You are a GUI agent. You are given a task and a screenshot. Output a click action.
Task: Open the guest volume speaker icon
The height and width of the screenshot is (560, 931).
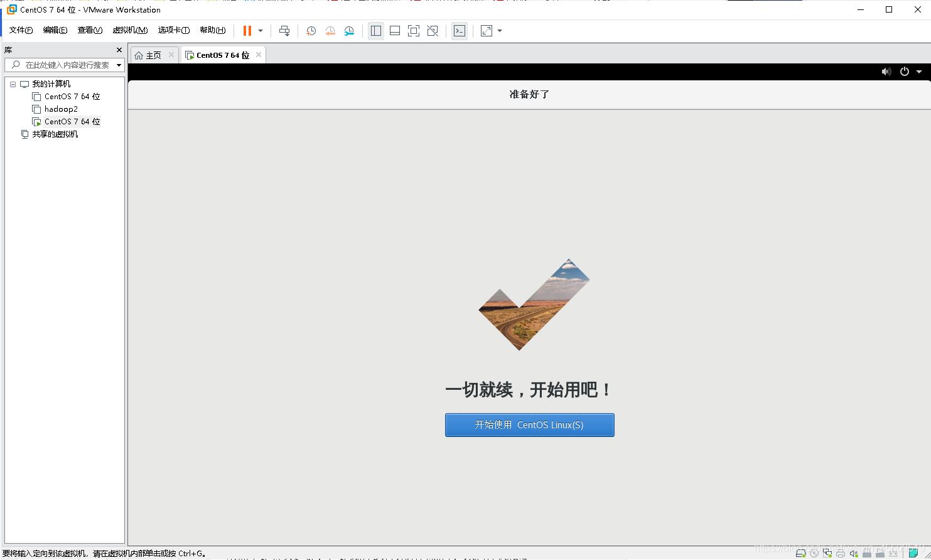(x=886, y=72)
